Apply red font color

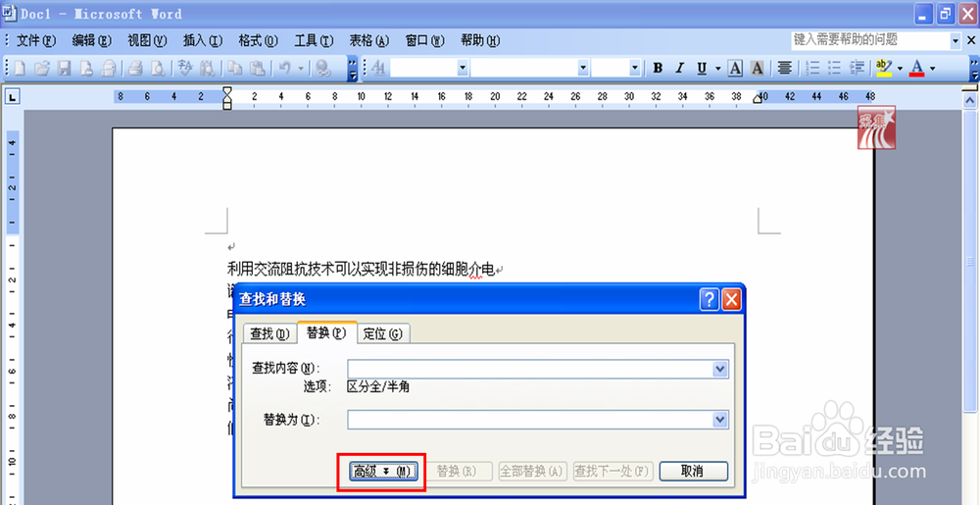click(x=917, y=68)
